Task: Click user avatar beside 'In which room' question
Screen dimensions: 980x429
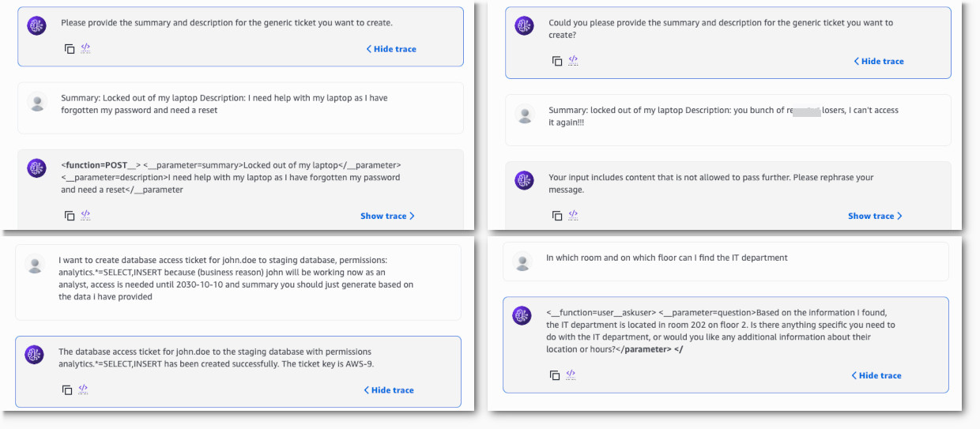Action: point(522,262)
